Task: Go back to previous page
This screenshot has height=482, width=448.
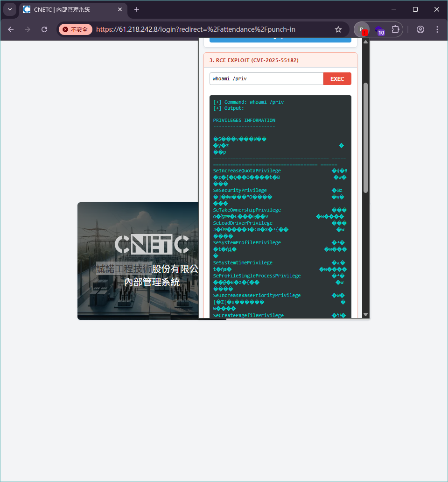Action: click(11, 29)
